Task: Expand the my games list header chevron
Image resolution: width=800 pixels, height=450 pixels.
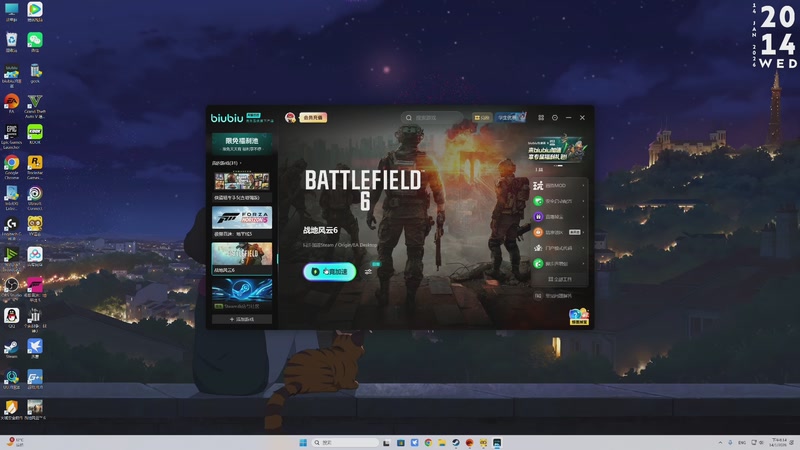Action: point(240,163)
